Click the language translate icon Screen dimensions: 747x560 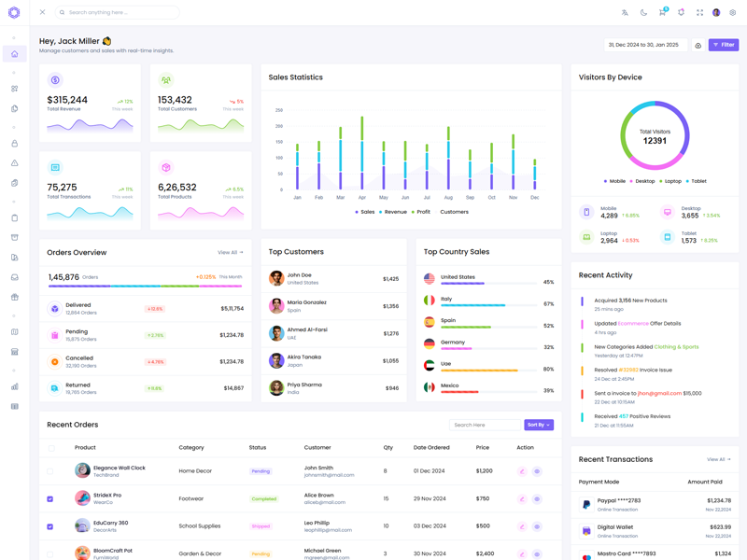625,13
